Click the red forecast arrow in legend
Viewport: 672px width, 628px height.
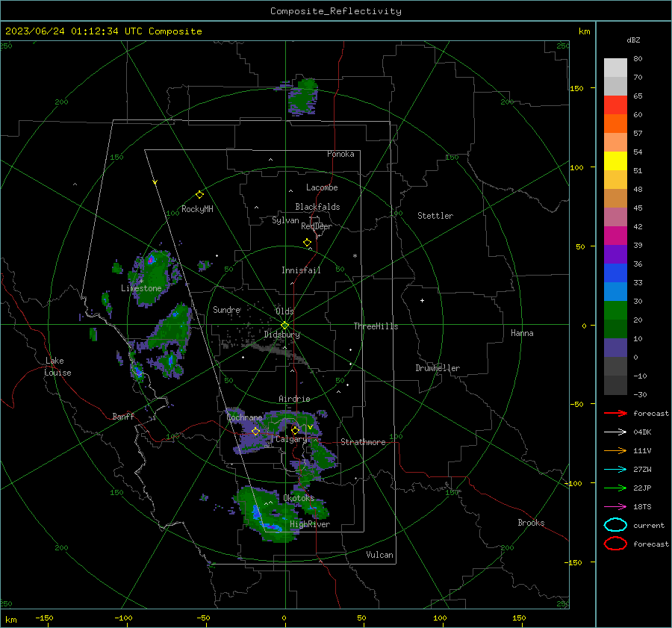click(x=615, y=413)
